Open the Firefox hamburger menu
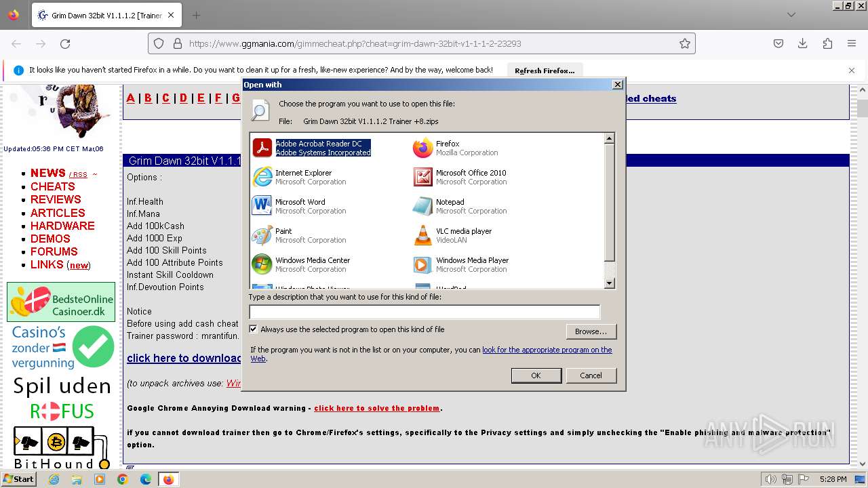 pos(852,43)
